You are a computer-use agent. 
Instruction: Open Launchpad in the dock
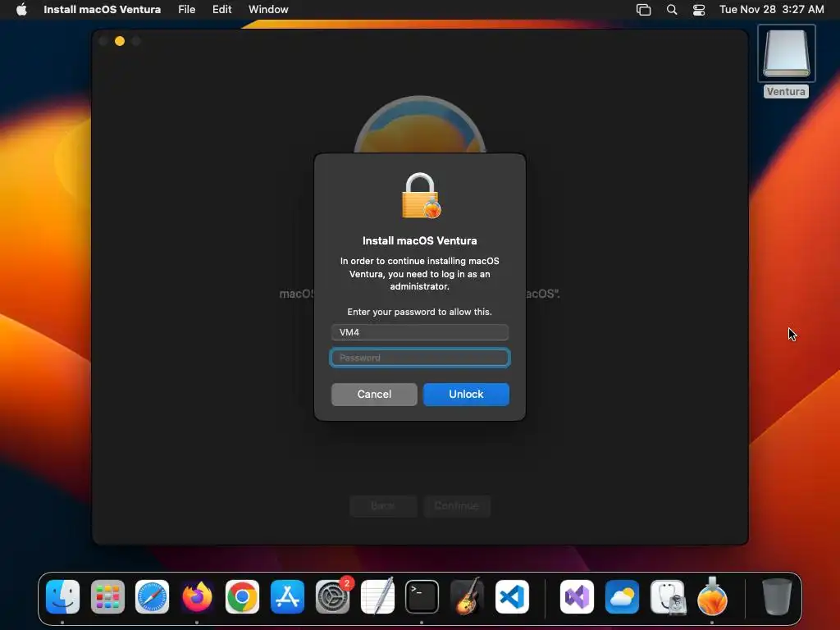point(107,597)
